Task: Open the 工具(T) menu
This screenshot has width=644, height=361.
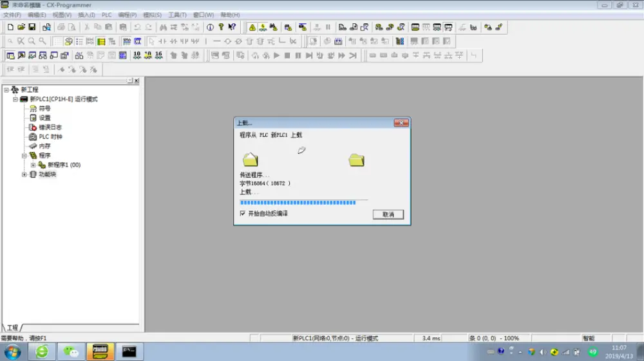Action: click(178, 15)
